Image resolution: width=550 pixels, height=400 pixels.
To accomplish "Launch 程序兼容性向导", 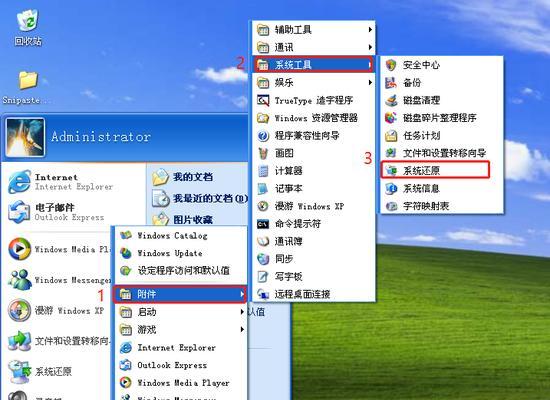I will coord(314,135).
